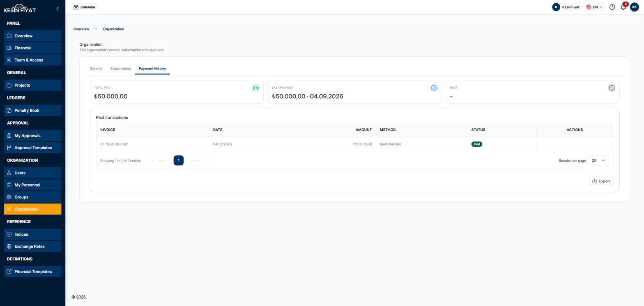Open Financial in the sidebar
This screenshot has height=306, width=644.
(x=32, y=48)
